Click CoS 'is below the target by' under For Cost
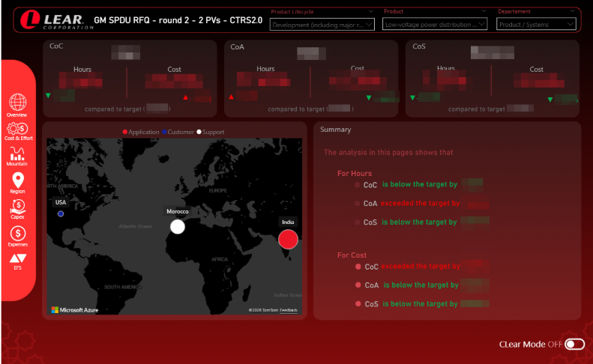 coord(420,304)
